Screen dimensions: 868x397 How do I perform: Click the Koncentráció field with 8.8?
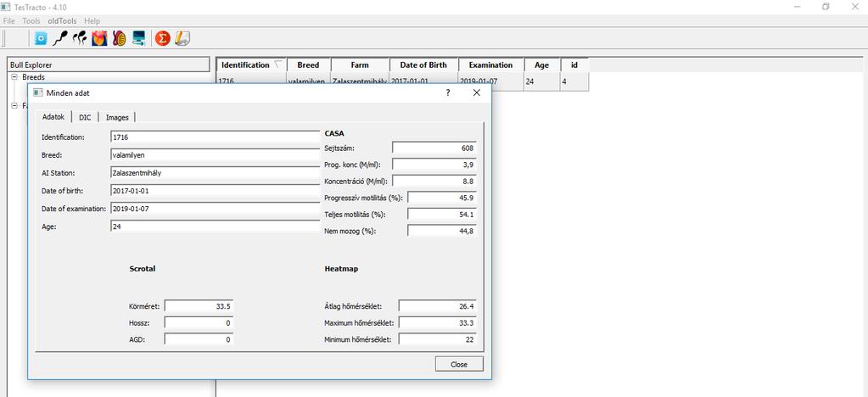(x=434, y=181)
